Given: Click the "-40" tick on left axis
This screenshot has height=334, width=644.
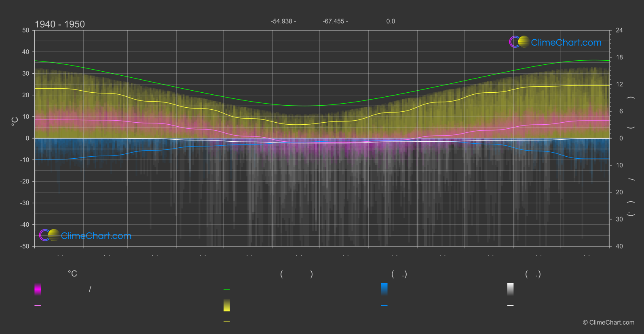Looking at the screenshot, I should coord(25,225).
